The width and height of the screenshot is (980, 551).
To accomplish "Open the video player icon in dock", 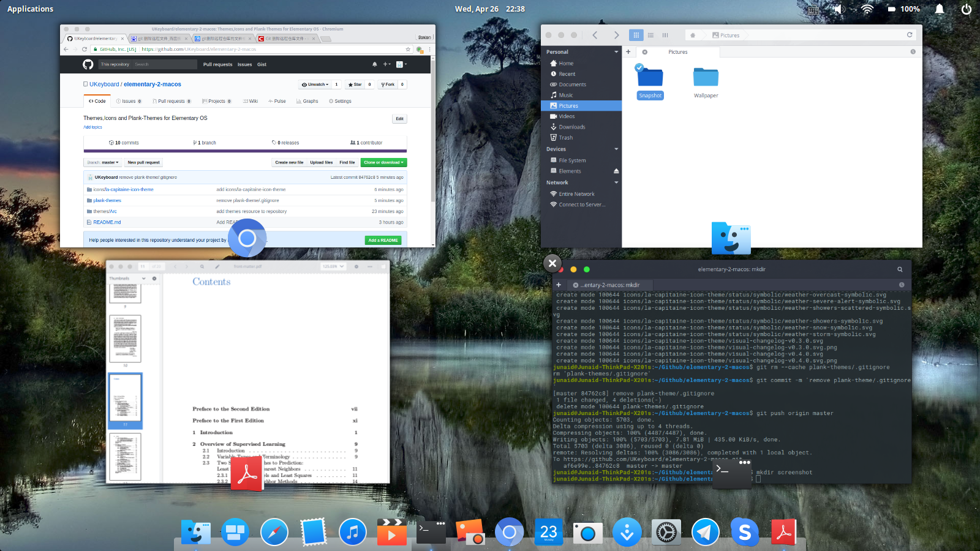I will coord(392,532).
